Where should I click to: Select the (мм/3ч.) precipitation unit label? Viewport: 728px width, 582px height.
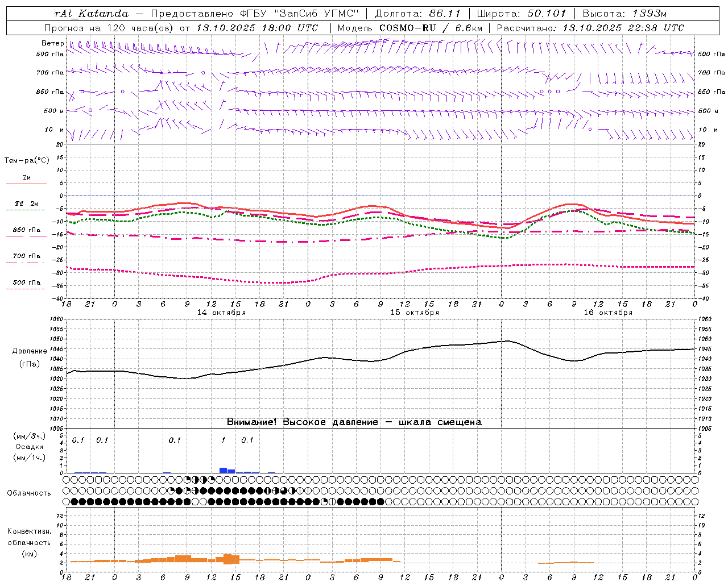pos(29,436)
